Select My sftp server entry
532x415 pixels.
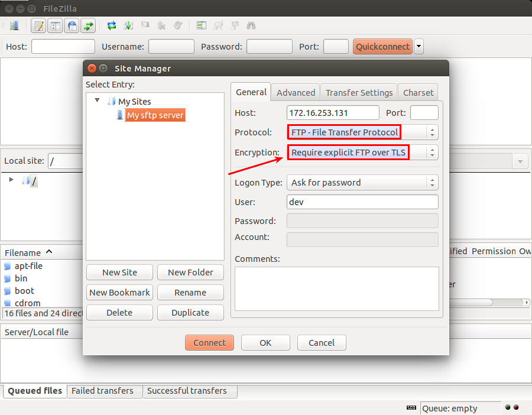click(155, 115)
